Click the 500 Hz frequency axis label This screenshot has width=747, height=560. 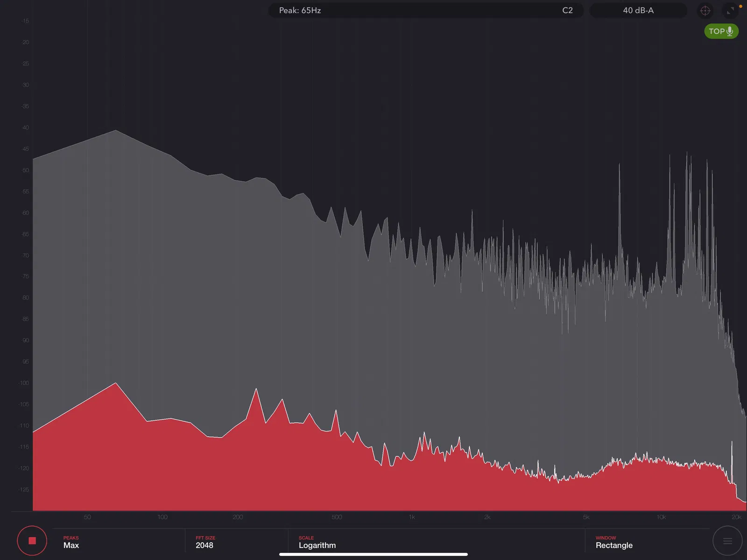point(337,517)
